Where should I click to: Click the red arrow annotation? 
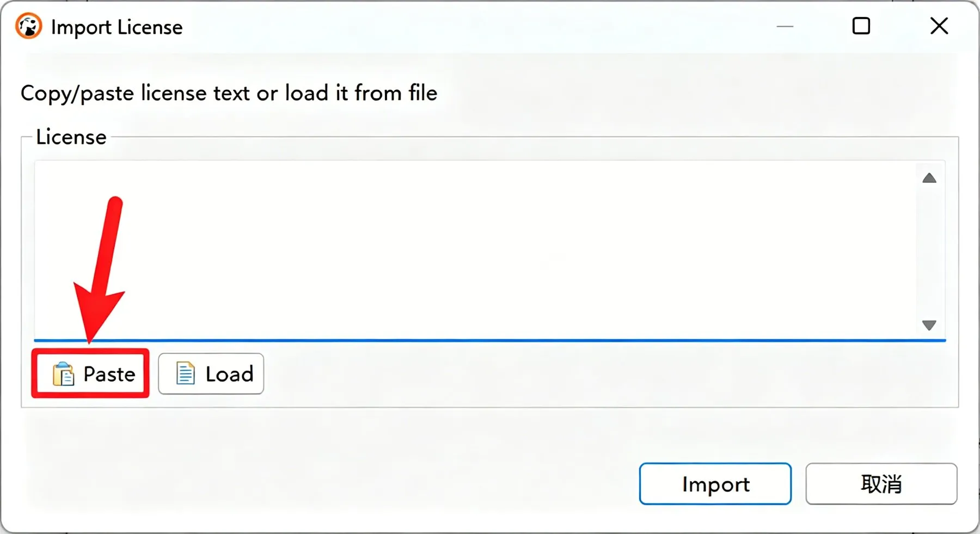(x=100, y=269)
